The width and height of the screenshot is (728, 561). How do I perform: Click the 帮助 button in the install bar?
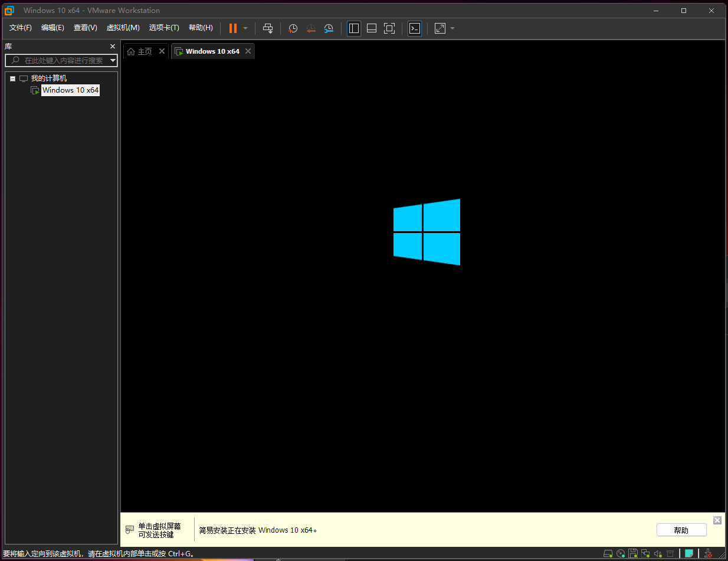pos(681,530)
